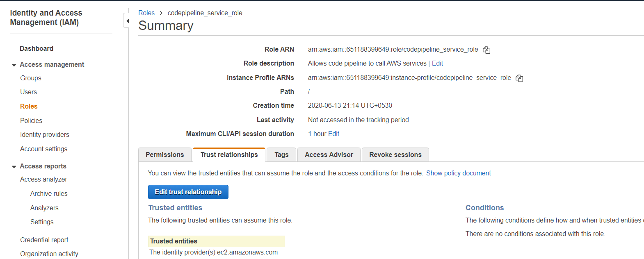The width and height of the screenshot is (644, 259).
Task: Open Dashboard in the sidebar
Action: coord(37,48)
